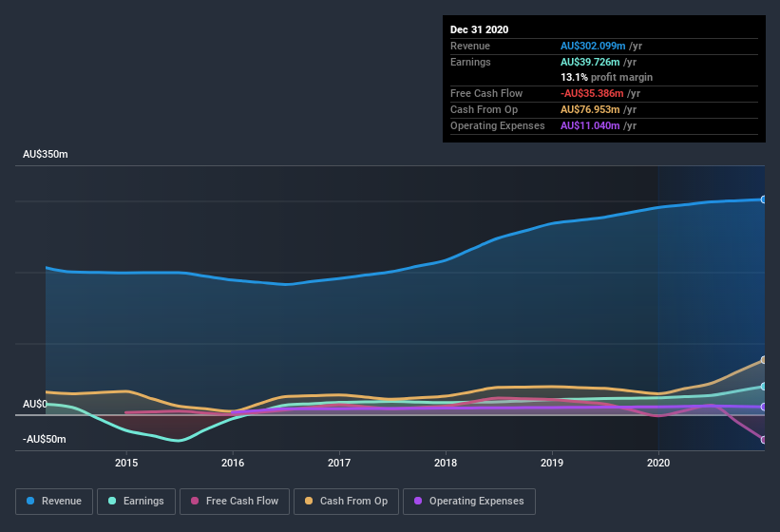Viewport: 780px width, 532px height.
Task: Click the orange Cash From Op endpoint marker
Action: coord(764,360)
